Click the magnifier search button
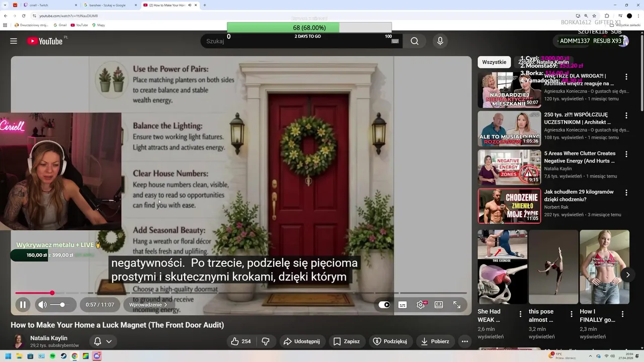 [415, 41]
